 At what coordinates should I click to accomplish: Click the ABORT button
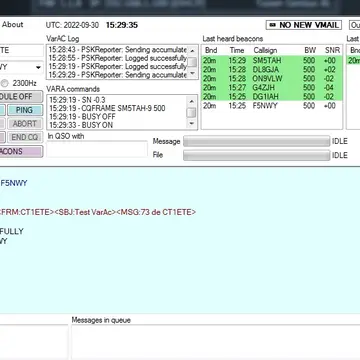pos(25,124)
